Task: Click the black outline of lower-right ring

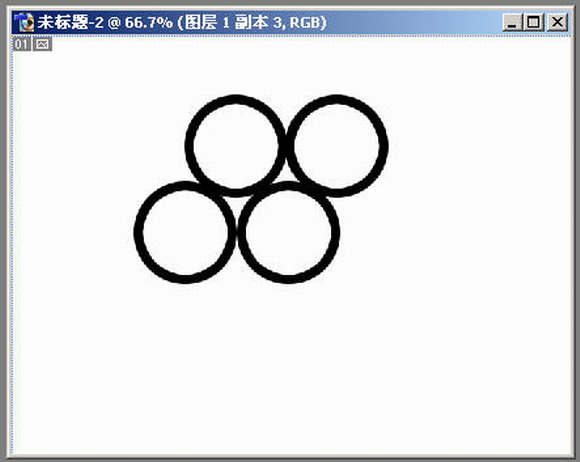Action: click(335, 232)
